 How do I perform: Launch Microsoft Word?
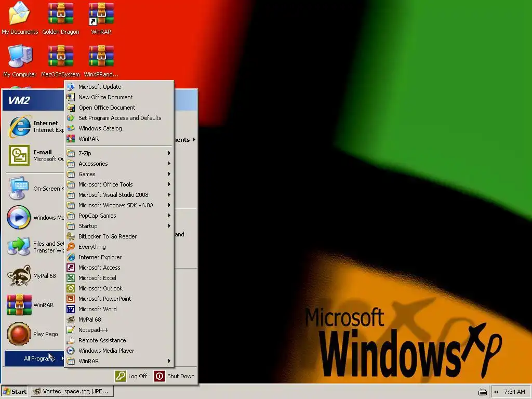pyautogui.click(x=119, y=309)
